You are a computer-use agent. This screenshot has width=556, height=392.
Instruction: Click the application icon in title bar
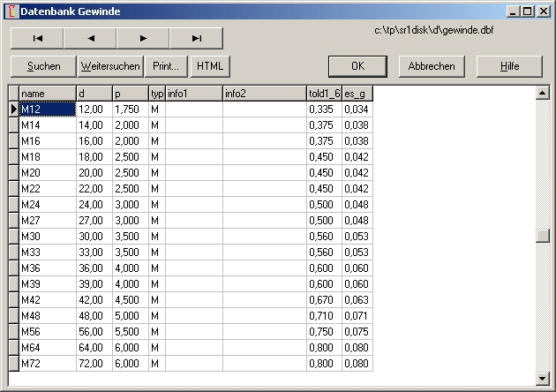coord(10,11)
